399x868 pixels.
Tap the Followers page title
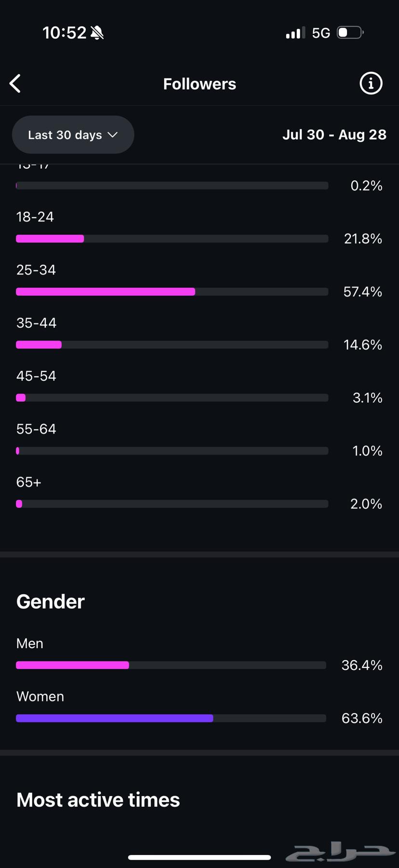(x=199, y=84)
